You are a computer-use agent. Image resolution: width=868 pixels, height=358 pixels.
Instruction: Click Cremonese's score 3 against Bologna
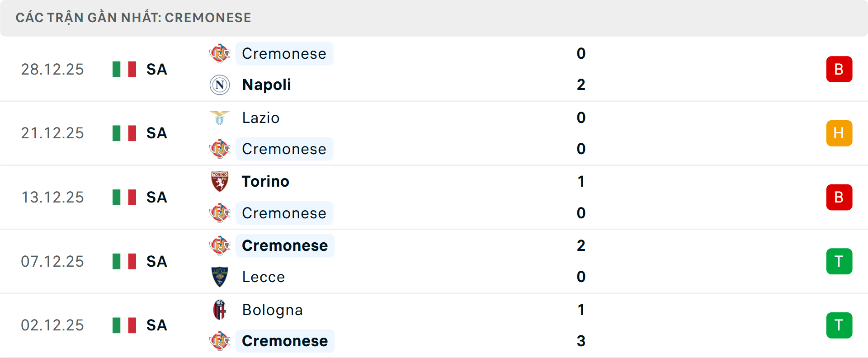(581, 341)
